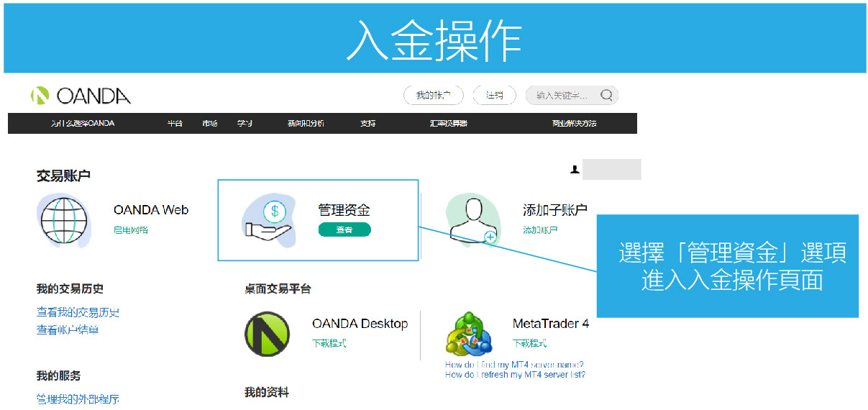Click the search magnifier icon
Screen dimensions: 868x410
606,95
